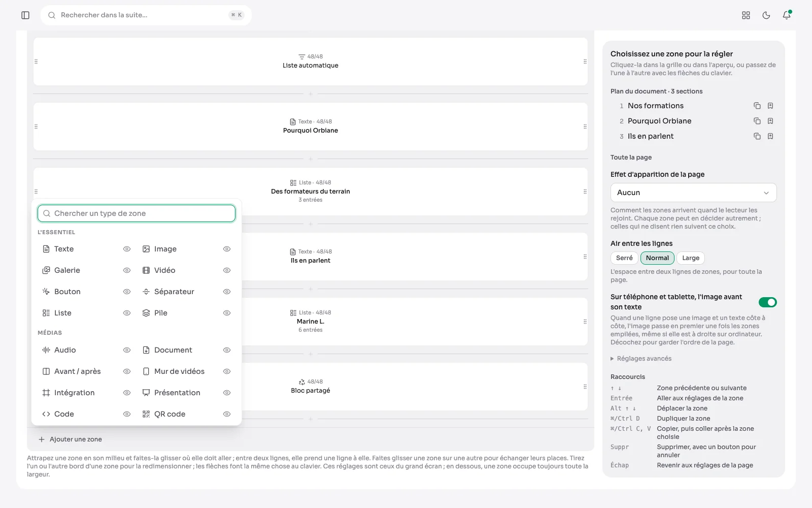
Task: Focus the Chercher un type de zone field
Action: tap(137, 213)
